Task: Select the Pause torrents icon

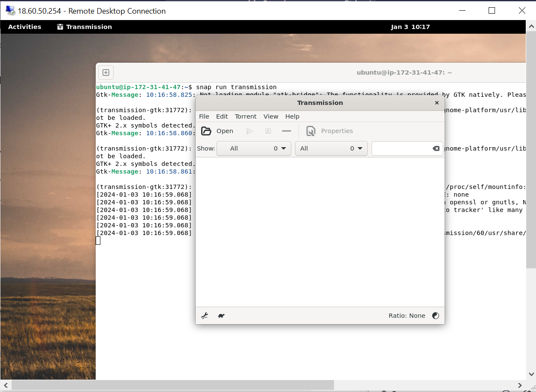Action: point(268,131)
